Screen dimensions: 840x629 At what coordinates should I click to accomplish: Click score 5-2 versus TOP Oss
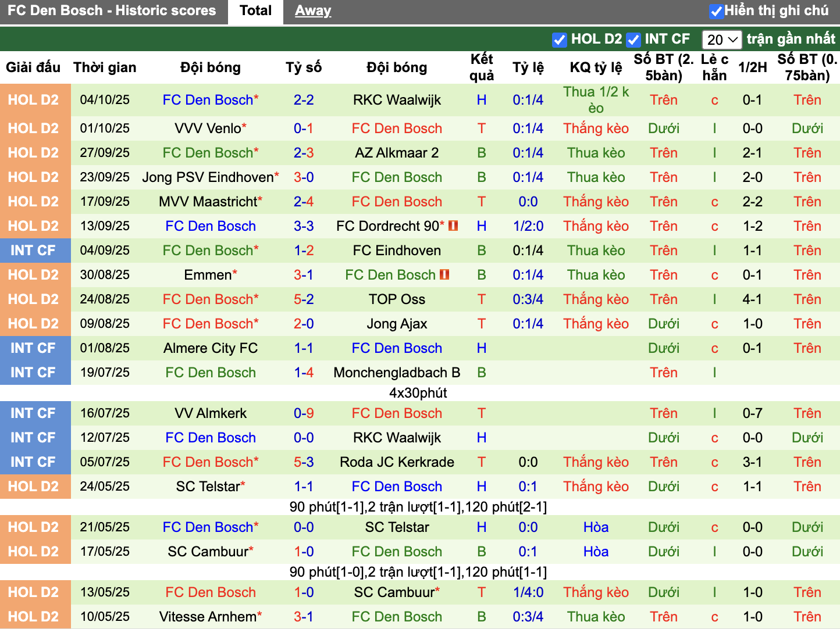(x=304, y=299)
